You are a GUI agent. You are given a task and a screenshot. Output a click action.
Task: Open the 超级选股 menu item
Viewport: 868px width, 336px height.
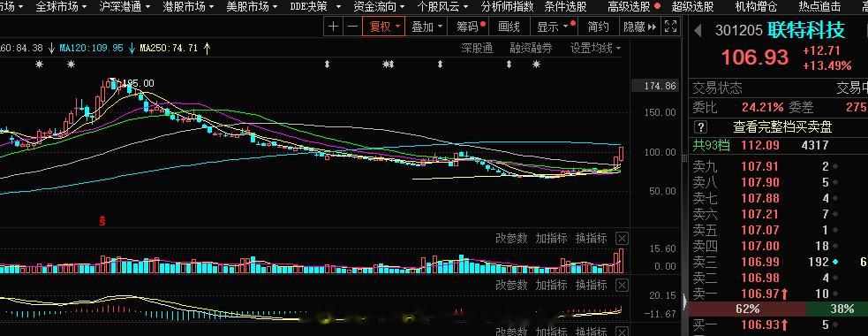(x=692, y=7)
